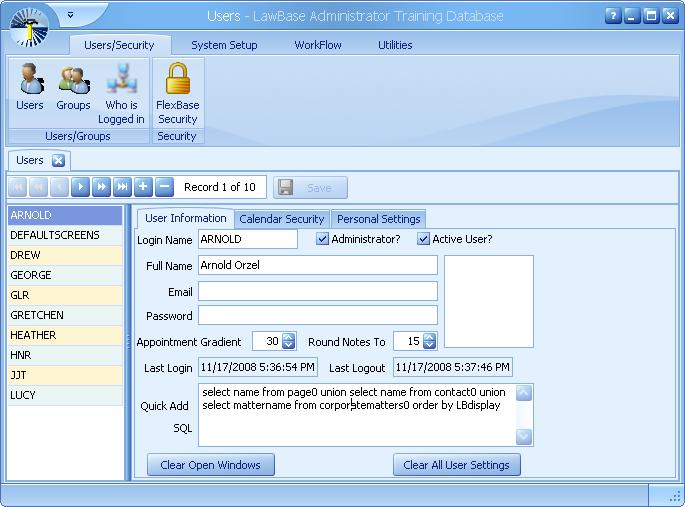The width and height of the screenshot is (685, 507).
Task: Click the Appointment Gradient value 30
Action: click(273, 341)
